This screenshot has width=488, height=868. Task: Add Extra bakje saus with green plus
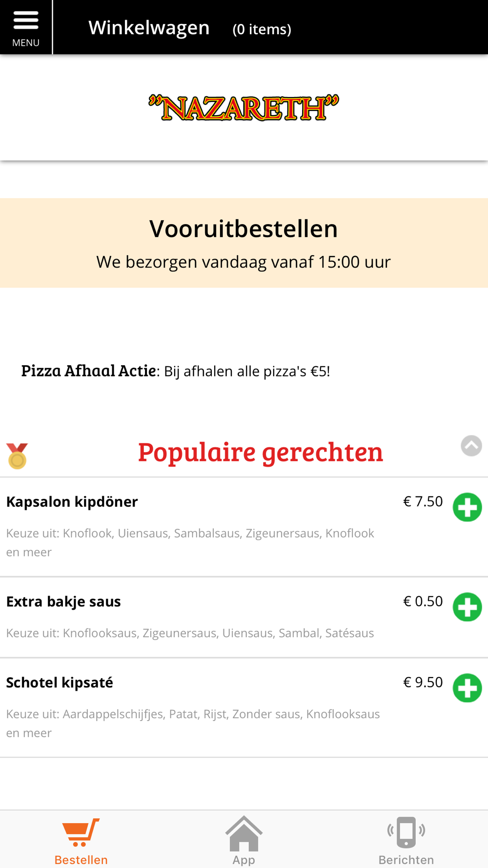467,607
